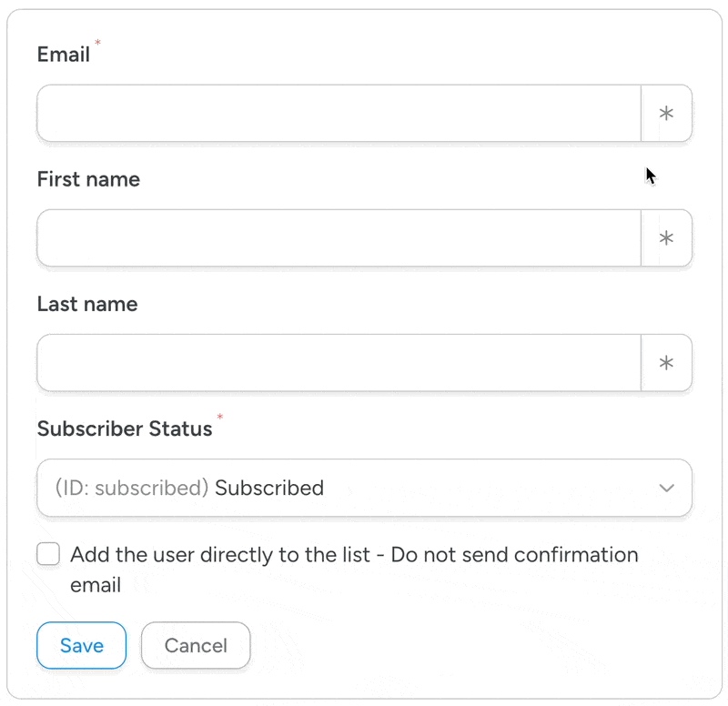Viewport: 728px width, 706px height.
Task: Click the "(ID: subscribed)" text in dropdown
Action: click(132, 488)
